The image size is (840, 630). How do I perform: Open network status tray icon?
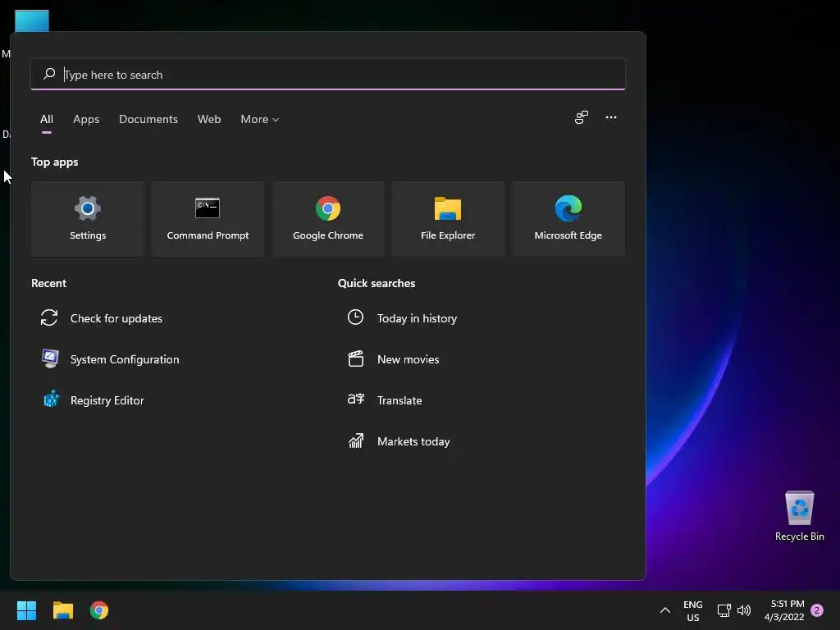724,610
